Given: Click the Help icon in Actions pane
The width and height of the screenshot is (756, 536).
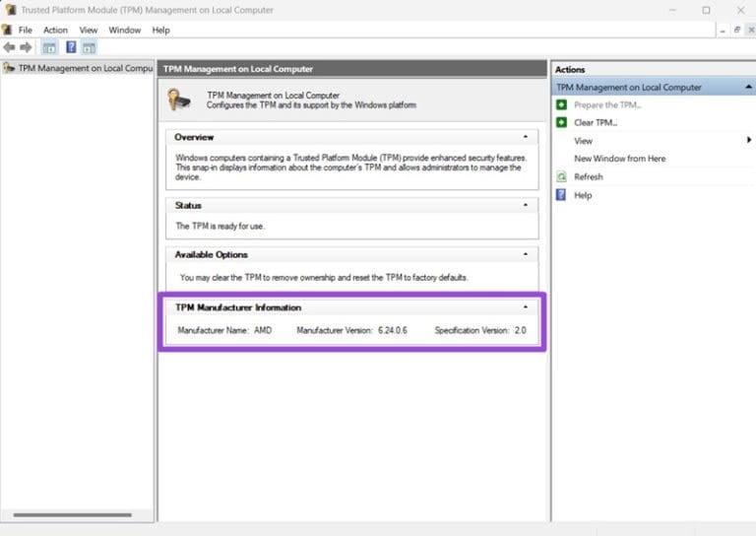Looking at the screenshot, I should pyautogui.click(x=561, y=195).
